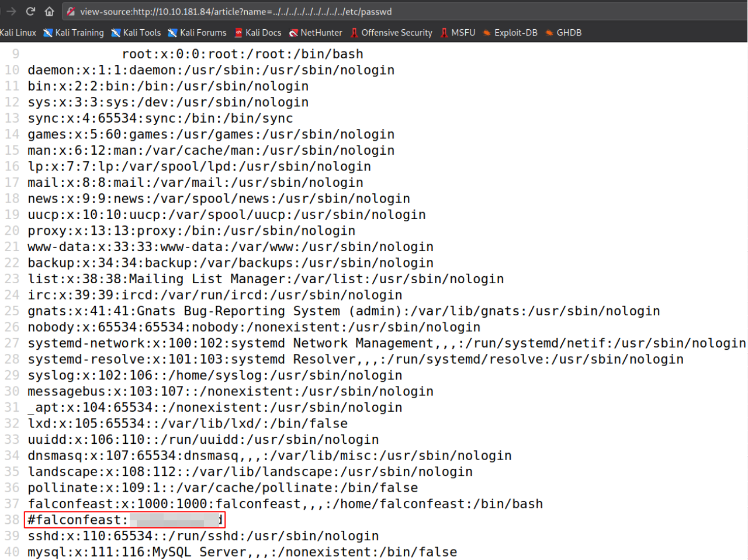Click the mail:x:8:8 source line
This screenshot has height=560, width=748.
(x=195, y=183)
